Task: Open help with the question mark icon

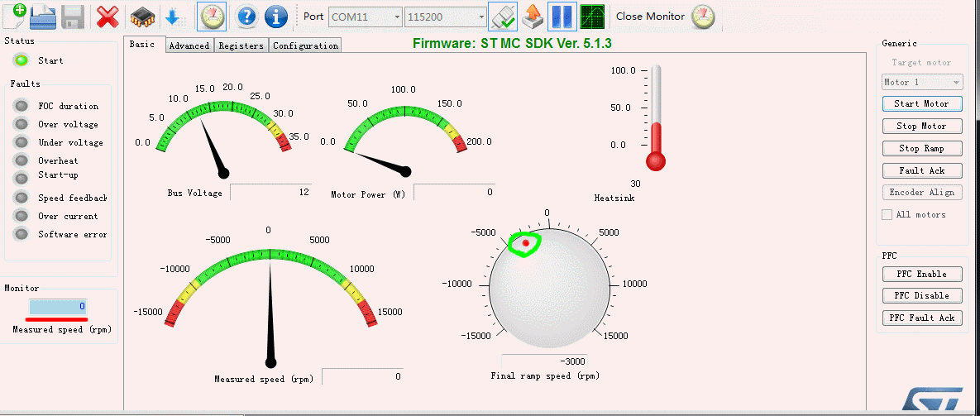Action: (x=247, y=17)
